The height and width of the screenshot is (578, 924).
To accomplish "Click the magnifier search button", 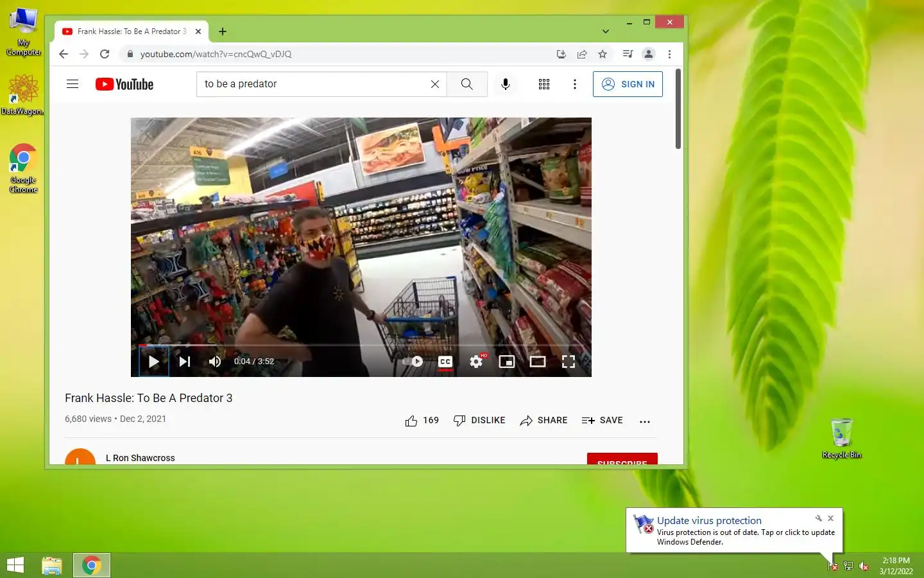I will pyautogui.click(x=467, y=84).
